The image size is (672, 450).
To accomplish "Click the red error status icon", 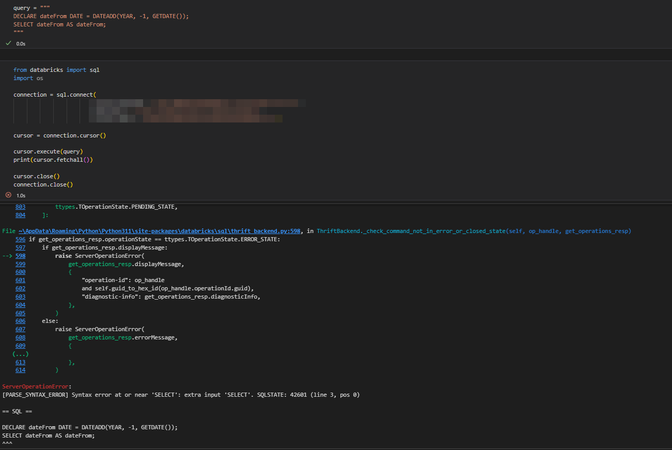I will tap(8, 195).
